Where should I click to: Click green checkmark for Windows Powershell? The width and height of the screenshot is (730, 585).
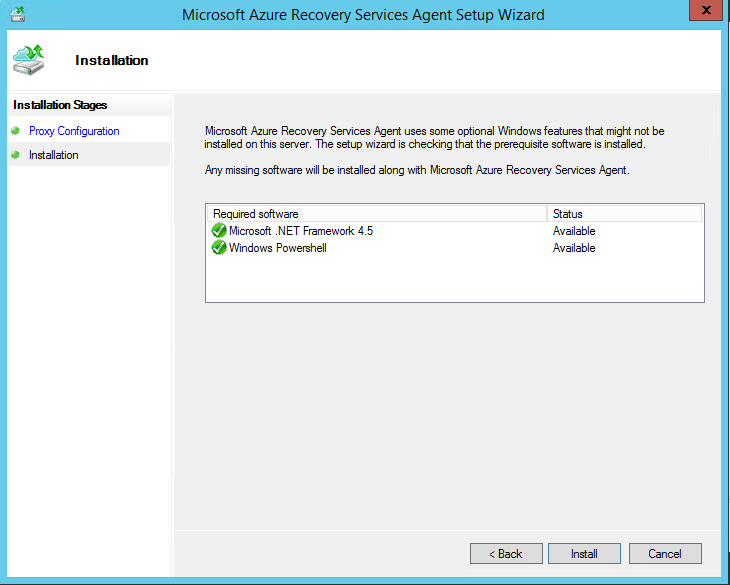pos(219,248)
